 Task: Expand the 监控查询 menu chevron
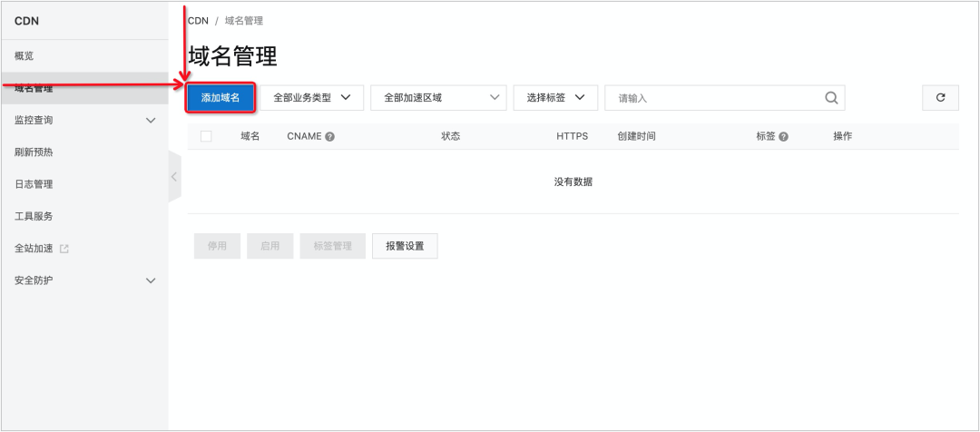151,120
